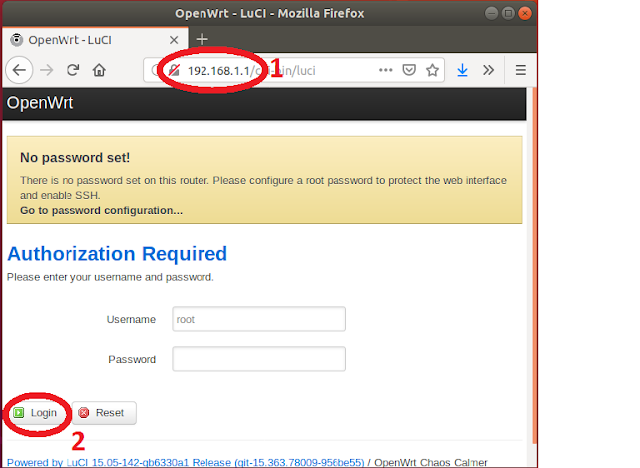Focus the Username input field
The height and width of the screenshot is (468, 640).
(259, 319)
